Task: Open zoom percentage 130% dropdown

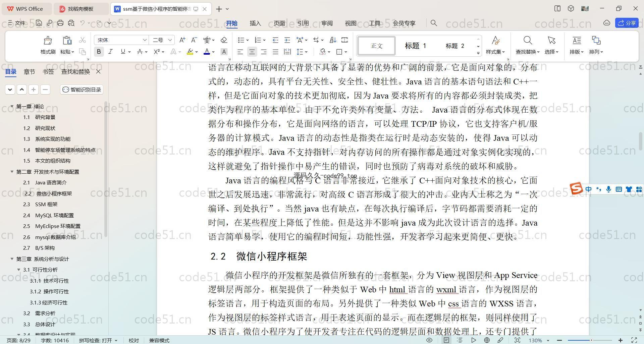Action: pos(539,340)
